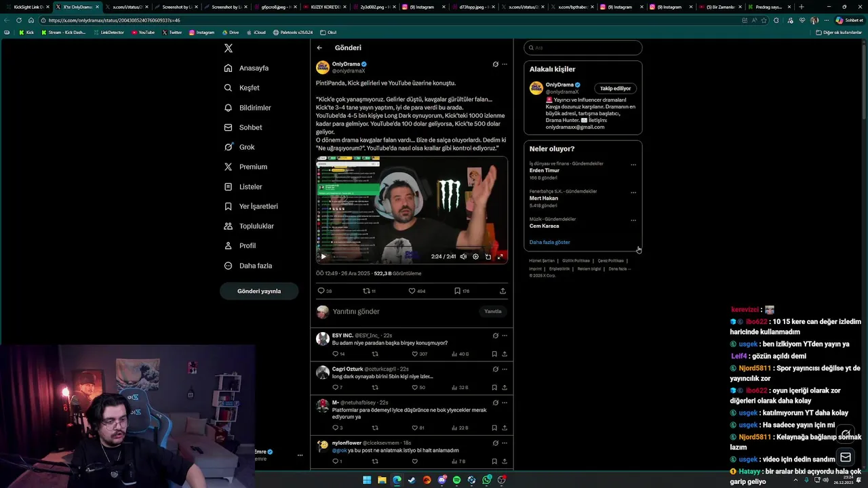Open Grok from sidebar

(239, 147)
